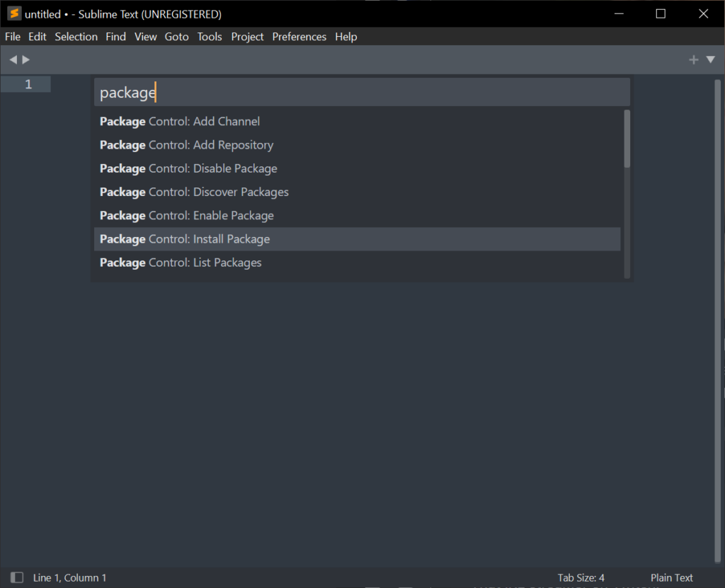Click the right tab navigation arrow
The image size is (725, 588).
coord(26,59)
